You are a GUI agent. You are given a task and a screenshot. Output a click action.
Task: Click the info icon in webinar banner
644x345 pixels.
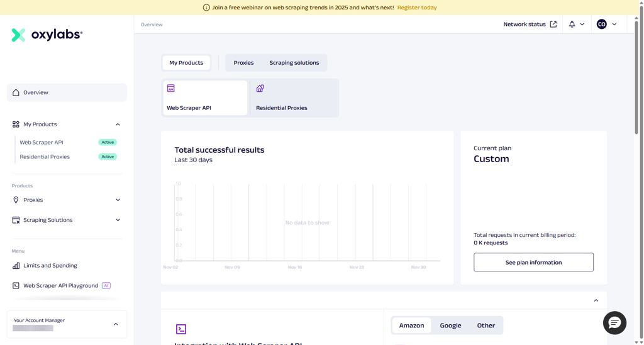coord(206,8)
